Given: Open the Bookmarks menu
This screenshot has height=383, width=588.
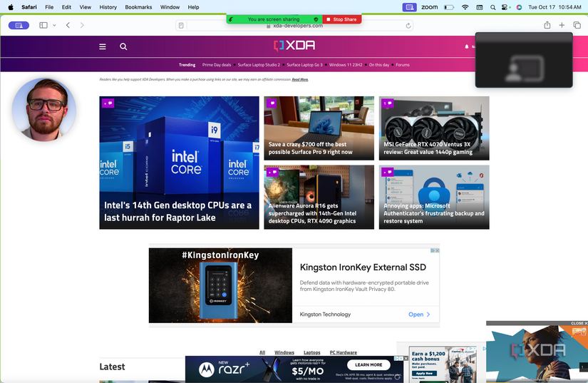Looking at the screenshot, I should pyautogui.click(x=138, y=7).
